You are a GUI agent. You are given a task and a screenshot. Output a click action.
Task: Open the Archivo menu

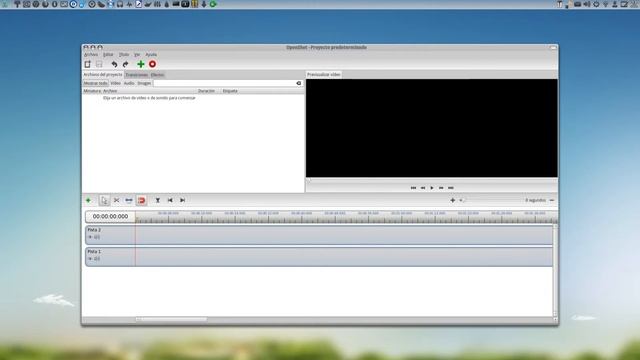(x=91, y=55)
